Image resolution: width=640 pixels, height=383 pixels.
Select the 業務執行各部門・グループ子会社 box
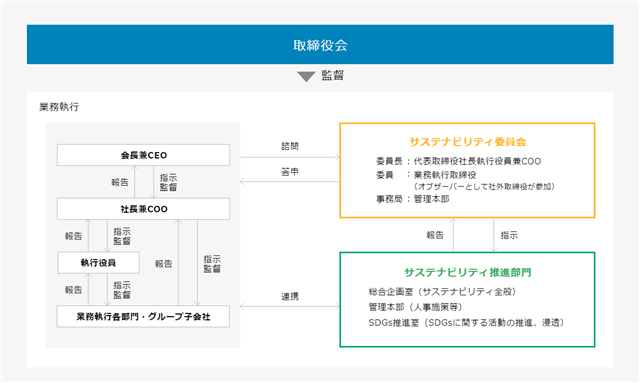[x=143, y=316]
